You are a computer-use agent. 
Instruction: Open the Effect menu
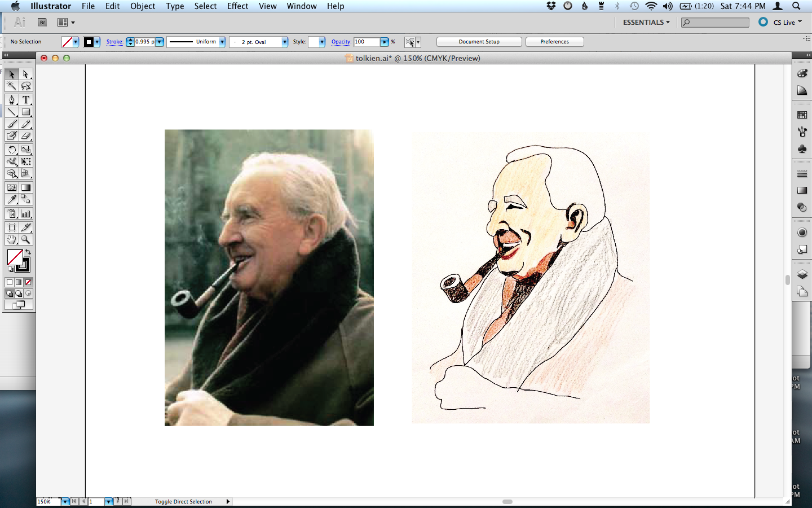click(237, 6)
